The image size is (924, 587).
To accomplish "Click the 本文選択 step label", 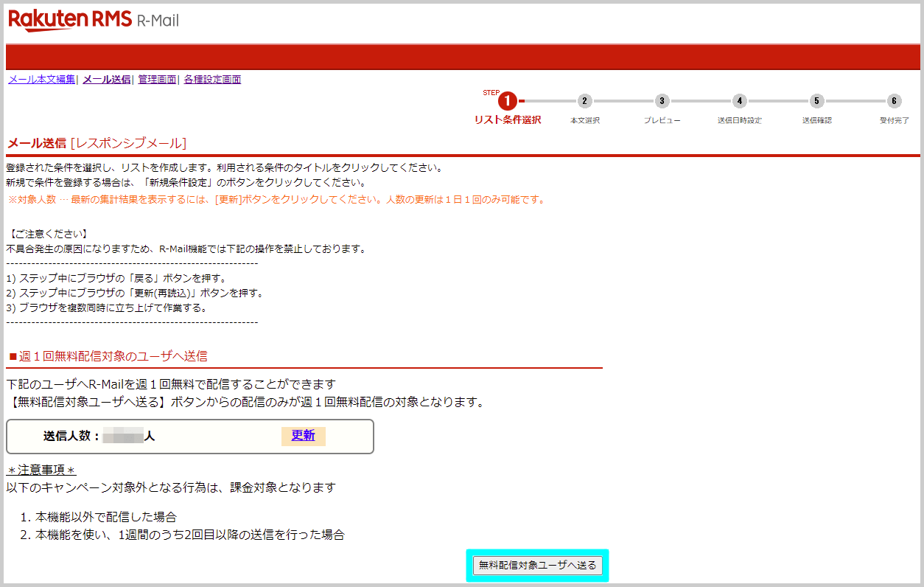I will [x=585, y=120].
